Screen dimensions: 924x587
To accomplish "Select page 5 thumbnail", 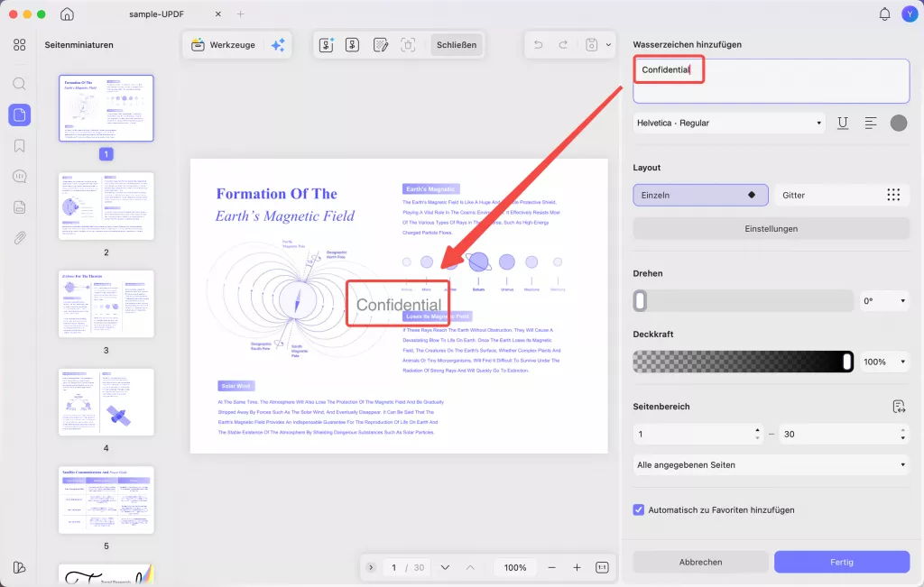I will tap(106, 500).
